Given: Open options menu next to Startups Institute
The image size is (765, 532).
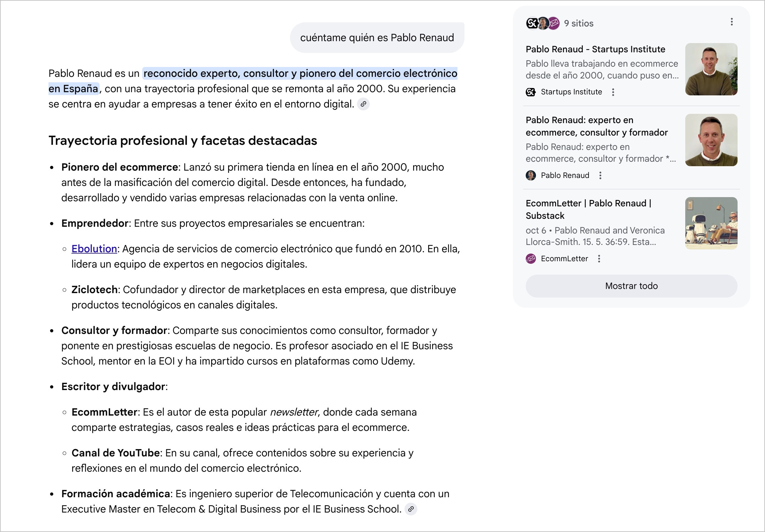Looking at the screenshot, I should click(613, 92).
